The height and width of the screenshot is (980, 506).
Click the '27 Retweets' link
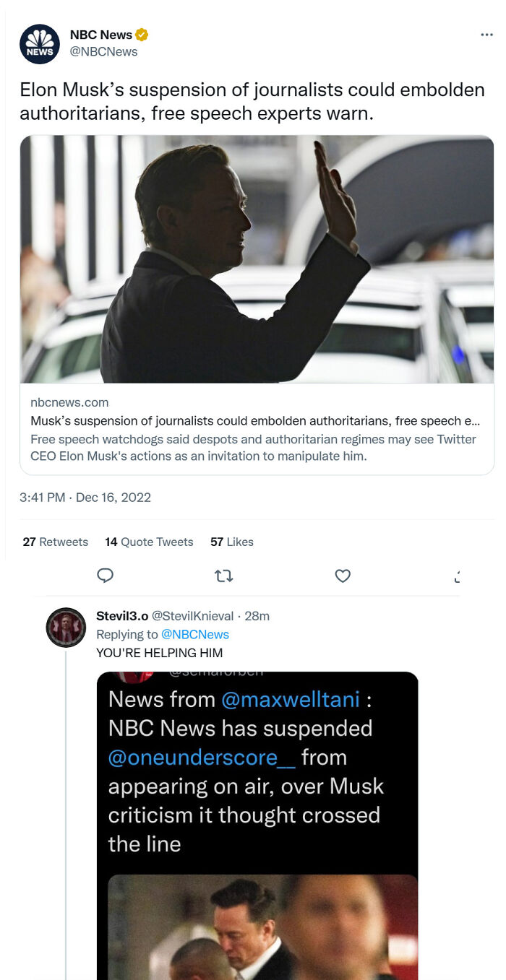pos(55,542)
